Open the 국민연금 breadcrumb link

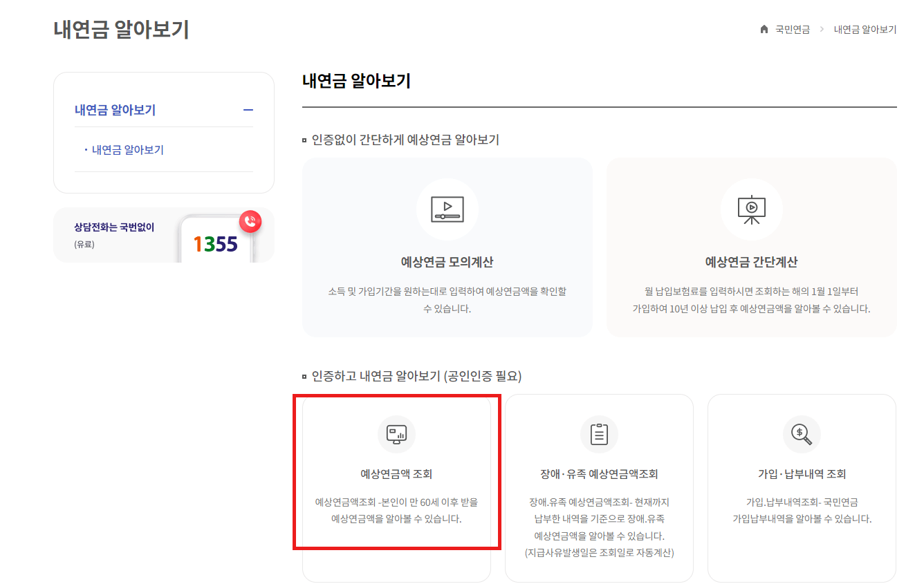click(x=793, y=29)
